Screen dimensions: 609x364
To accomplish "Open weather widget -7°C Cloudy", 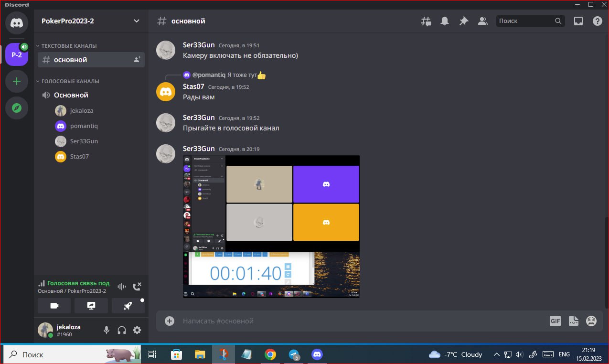I will pos(456,354).
